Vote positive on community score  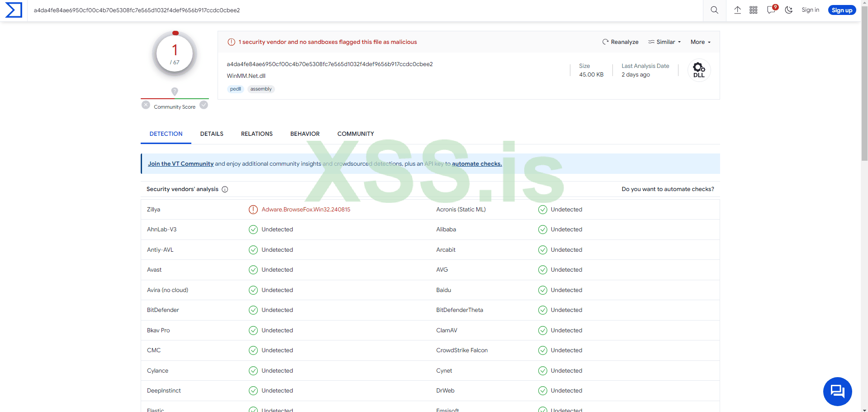pos(204,105)
